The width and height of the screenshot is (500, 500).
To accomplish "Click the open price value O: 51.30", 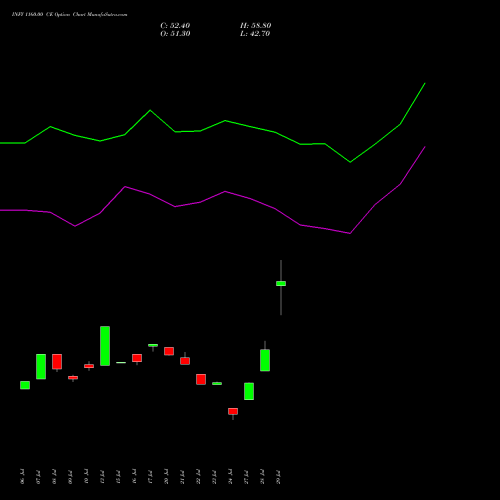I will [x=175, y=34].
